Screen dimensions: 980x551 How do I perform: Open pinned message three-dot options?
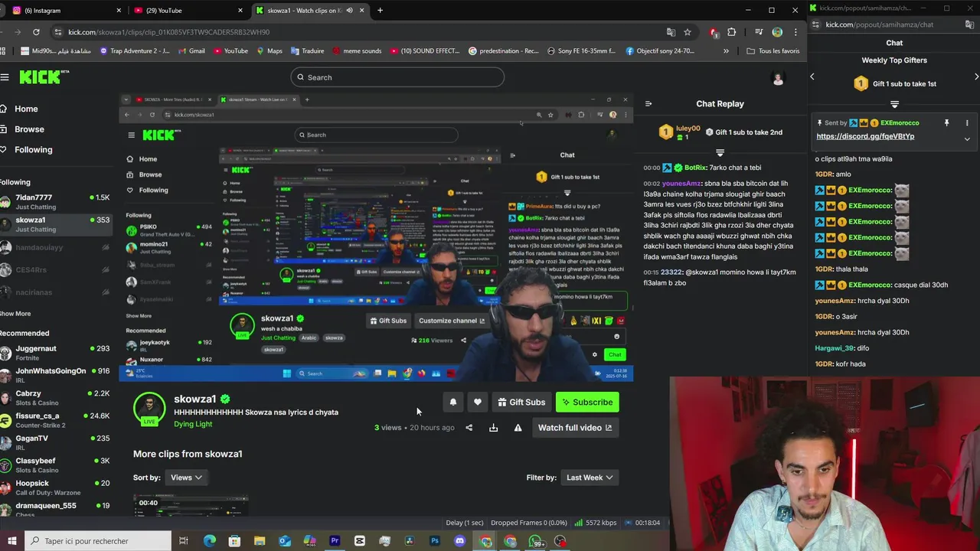[x=967, y=122]
